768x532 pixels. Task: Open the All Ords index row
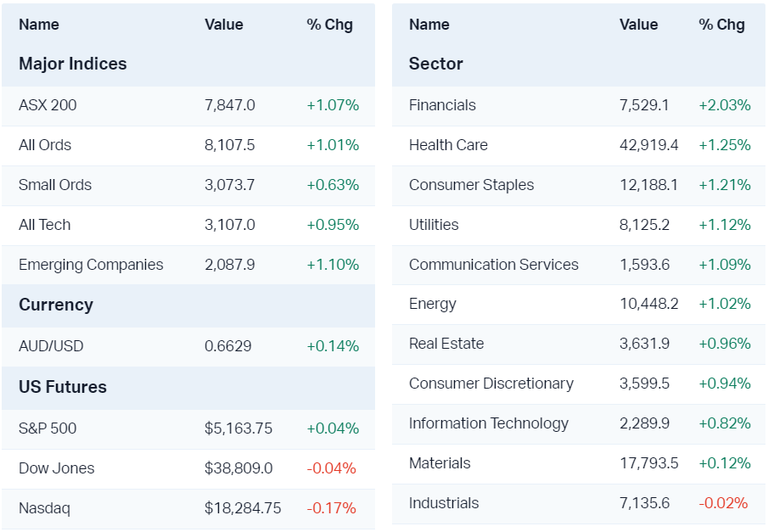pos(45,145)
